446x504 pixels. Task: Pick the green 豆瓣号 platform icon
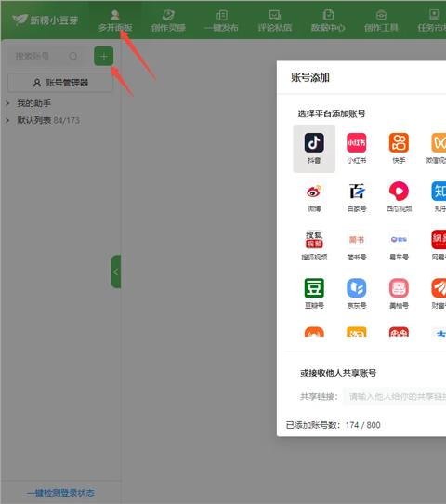pyautogui.click(x=314, y=288)
